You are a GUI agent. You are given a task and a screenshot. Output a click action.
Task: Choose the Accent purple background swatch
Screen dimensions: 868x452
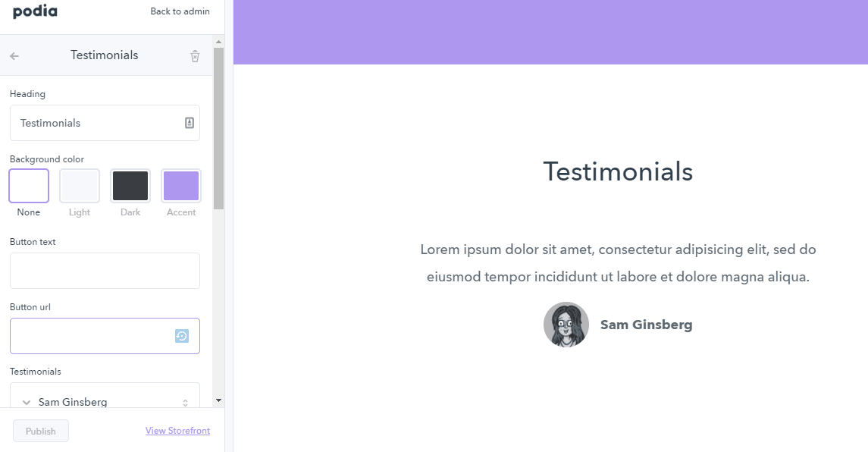(x=181, y=186)
